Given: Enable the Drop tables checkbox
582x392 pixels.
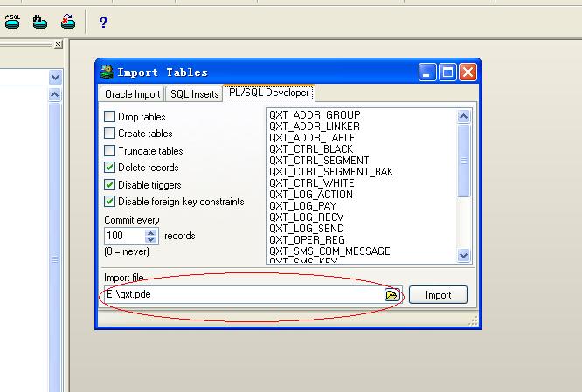Looking at the screenshot, I should [x=109, y=117].
